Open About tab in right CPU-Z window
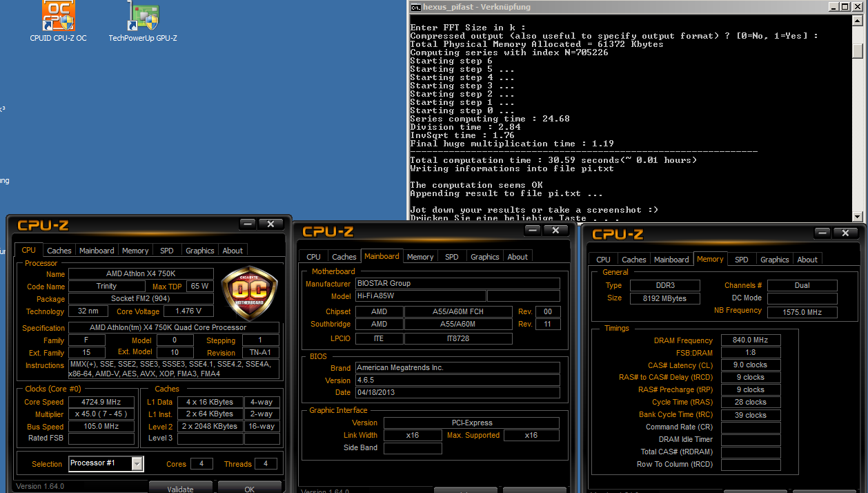The image size is (868, 493). [807, 260]
